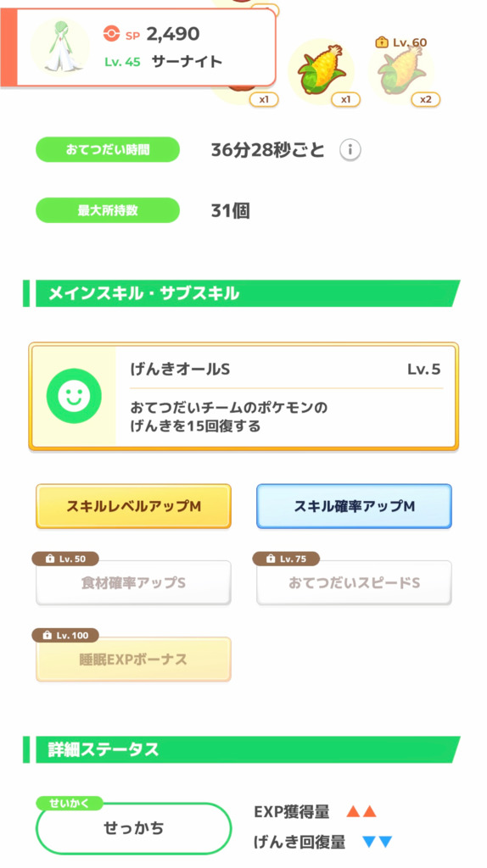Select the locked 睡眠EXPボーナス skill
The image size is (487, 868).
coord(133,659)
